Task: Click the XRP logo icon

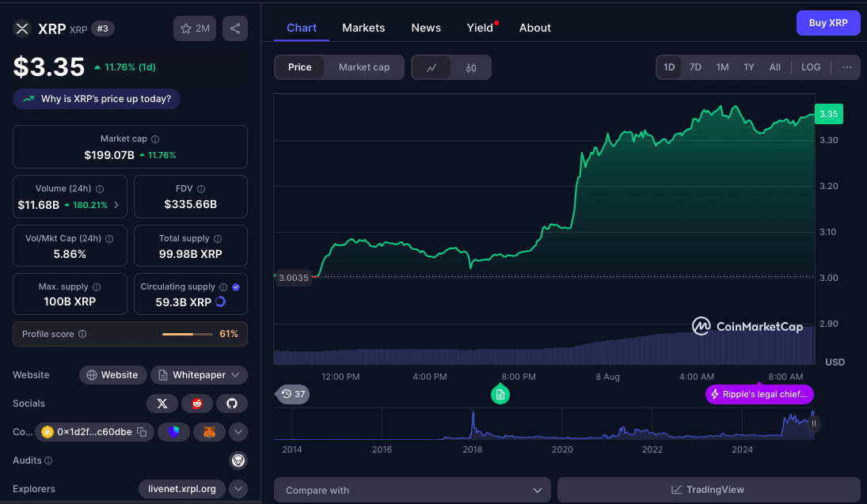Action: click(x=22, y=28)
